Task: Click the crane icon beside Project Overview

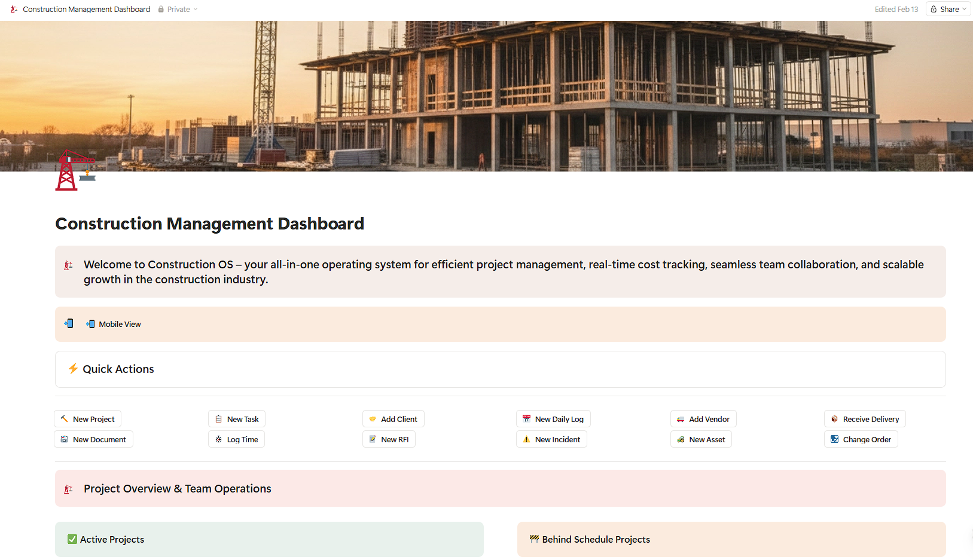Action: pos(69,489)
